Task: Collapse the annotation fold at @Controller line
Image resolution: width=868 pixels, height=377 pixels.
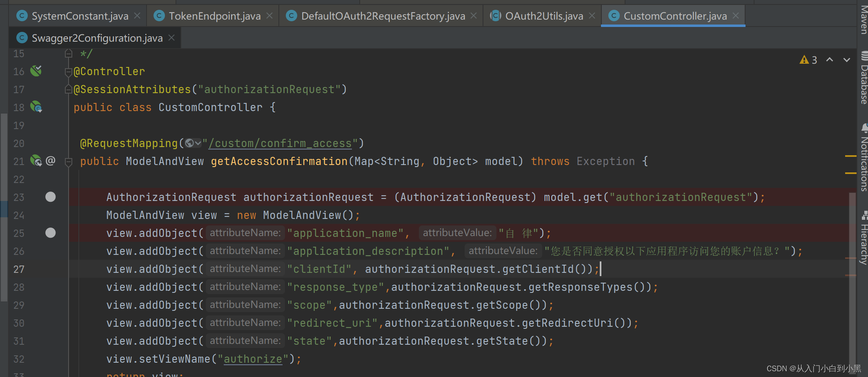Action: point(69,72)
